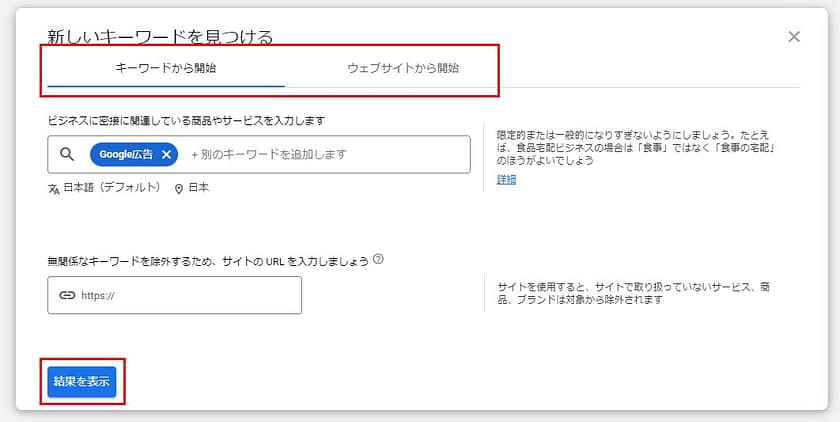Close the new keyword discovery dialog

(x=794, y=37)
